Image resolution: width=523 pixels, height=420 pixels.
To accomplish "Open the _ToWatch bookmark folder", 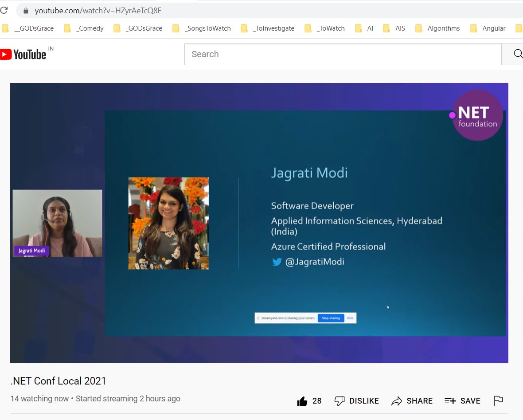I will (324, 28).
